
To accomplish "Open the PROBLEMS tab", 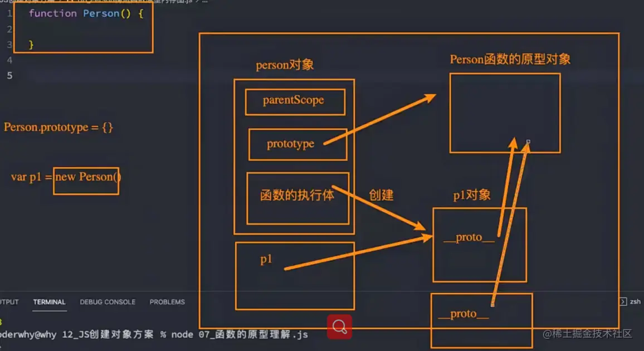I will [167, 301].
